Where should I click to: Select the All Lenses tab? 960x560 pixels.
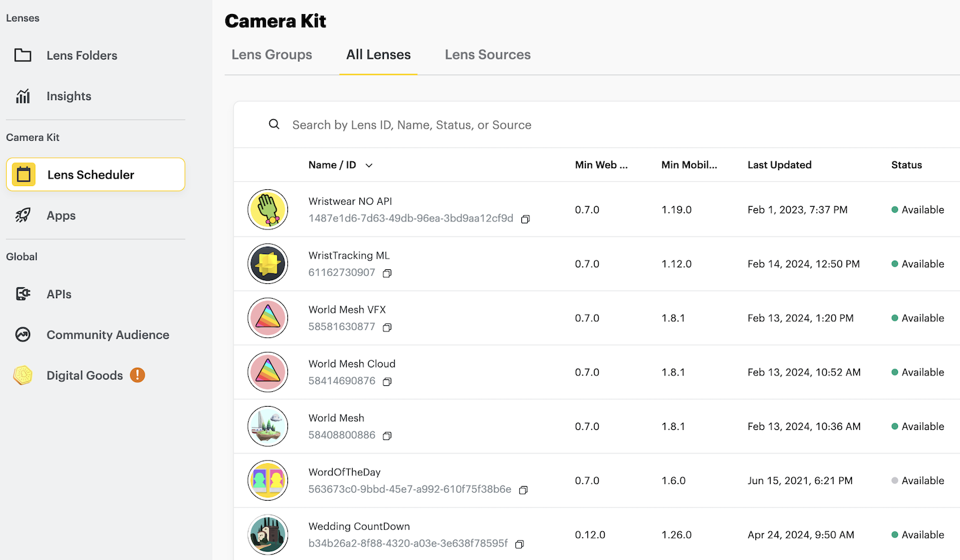(378, 55)
